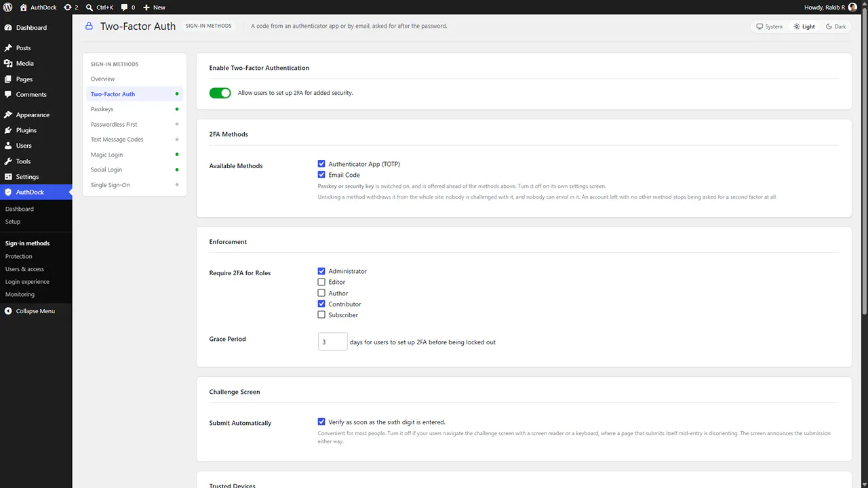Screen dimensions: 868x488
Task: Click the 'Available Methods' label
Action: [x=236, y=166]
